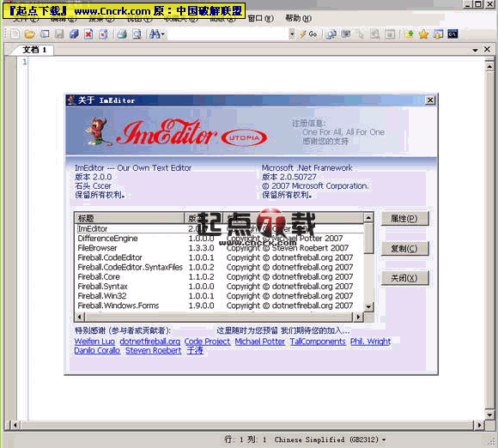Open the 帮助 (Help) menu
Viewport: 498px width, 448px height.
pos(298,18)
